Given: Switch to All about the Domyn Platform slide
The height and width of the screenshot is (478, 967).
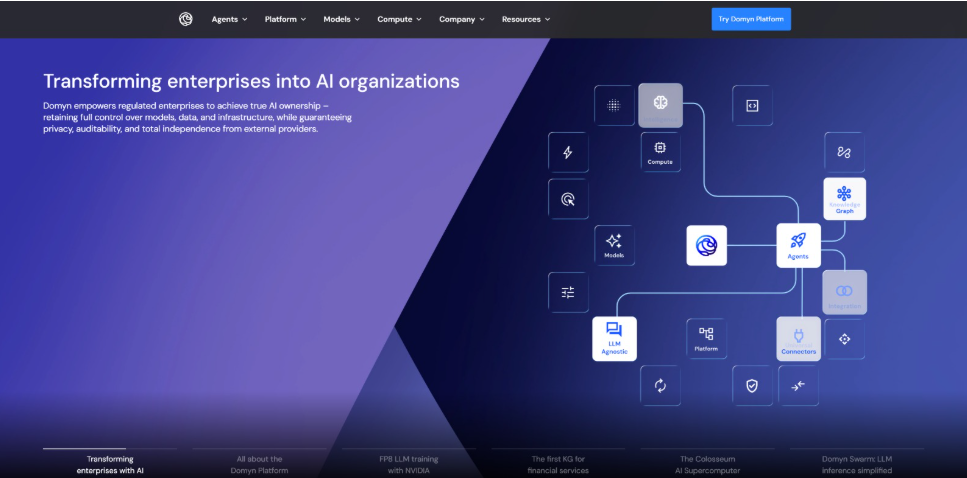Looking at the screenshot, I should (x=260, y=464).
